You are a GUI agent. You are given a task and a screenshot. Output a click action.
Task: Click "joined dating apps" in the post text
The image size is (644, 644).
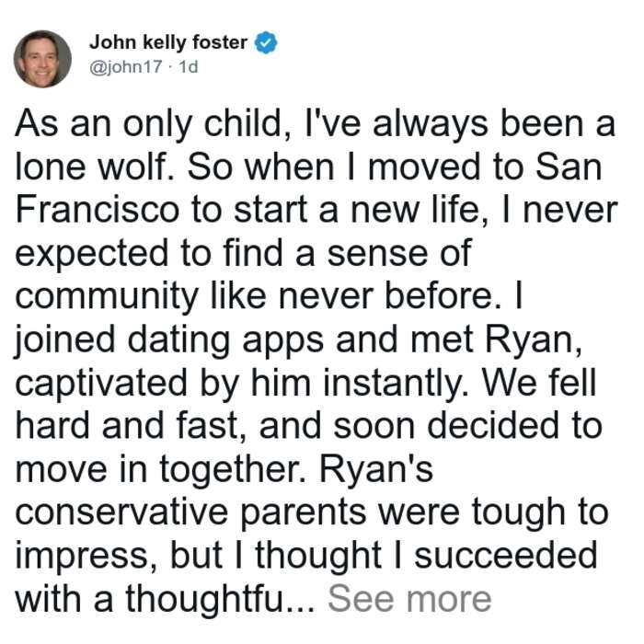(x=169, y=341)
